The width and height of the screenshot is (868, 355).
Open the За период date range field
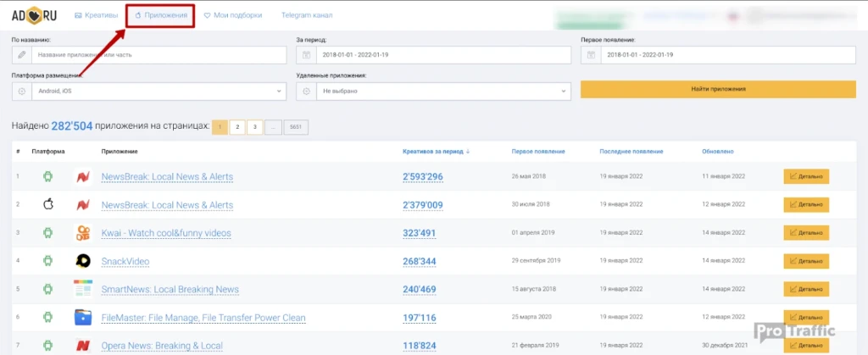[443, 55]
